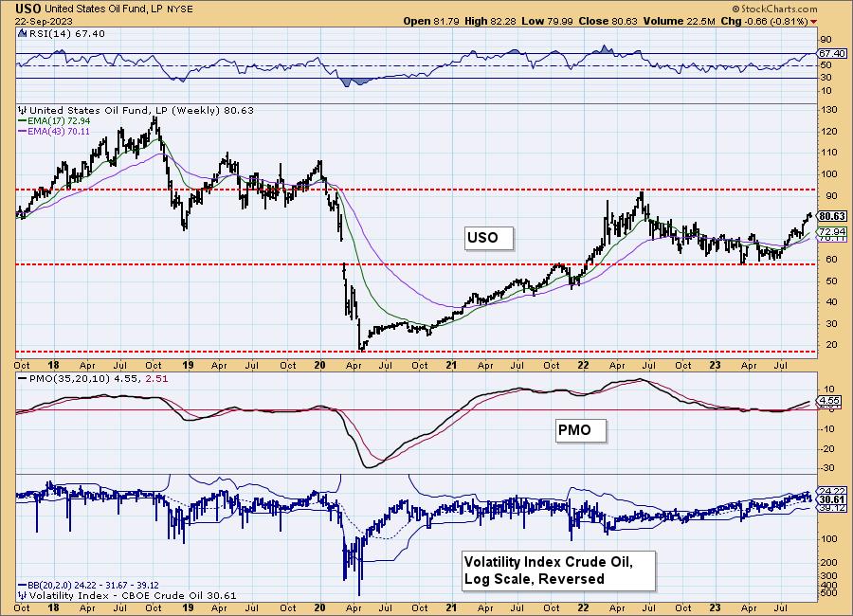
Task: Click the EMA(43) 70.11 legend entry
Action: 59,131
